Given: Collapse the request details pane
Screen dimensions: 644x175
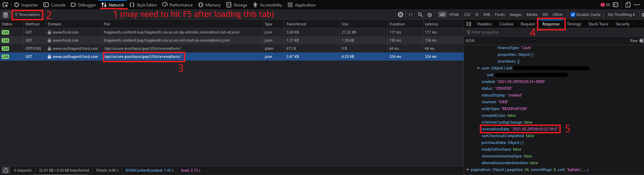Looking at the screenshot, I should tap(469, 24).
